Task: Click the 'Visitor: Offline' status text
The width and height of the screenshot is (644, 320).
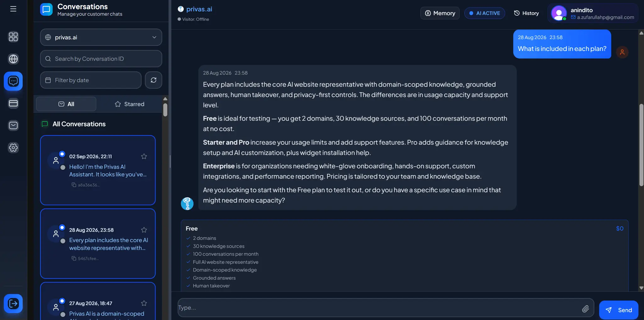Action: click(196, 19)
